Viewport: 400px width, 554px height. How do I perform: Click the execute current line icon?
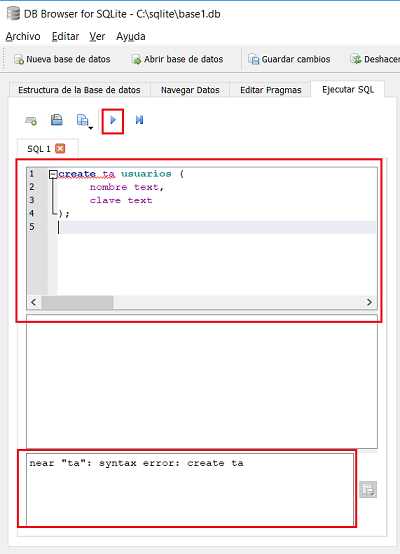point(140,120)
